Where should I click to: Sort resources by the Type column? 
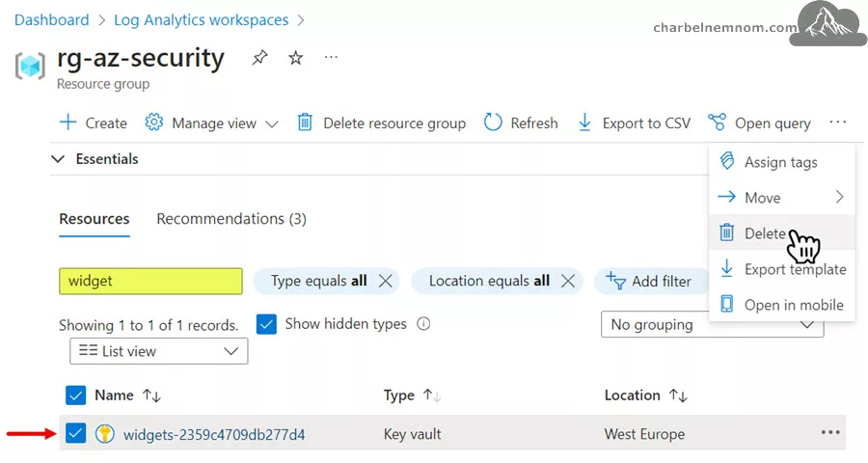[x=413, y=395]
